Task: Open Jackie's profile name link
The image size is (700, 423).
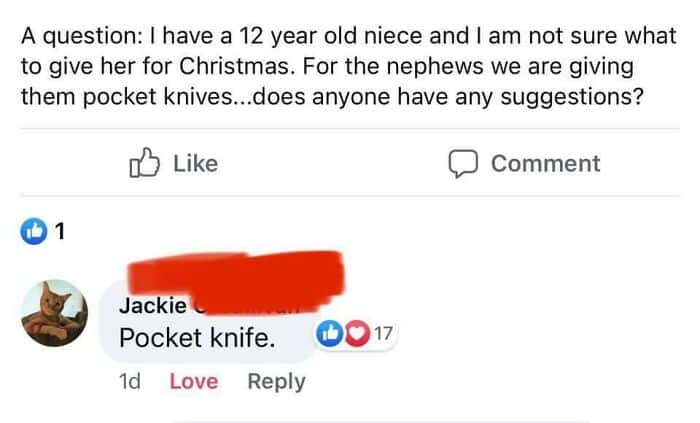Action: (x=153, y=306)
